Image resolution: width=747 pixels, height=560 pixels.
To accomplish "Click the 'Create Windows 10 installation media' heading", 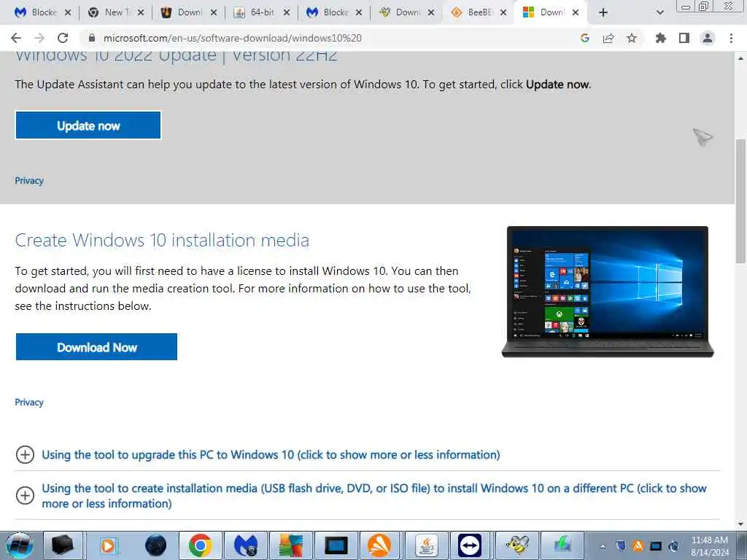I will coord(162,240).
